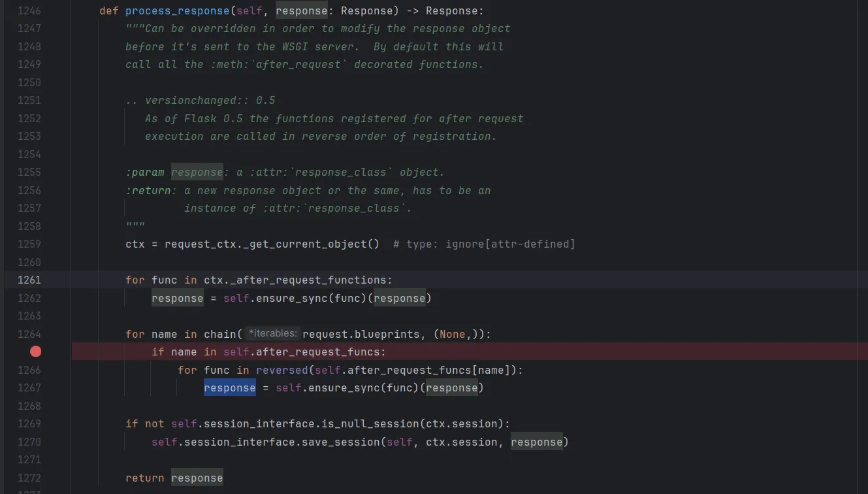Click the highlighted response on line 1267
This screenshot has height=494, width=868.
(x=230, y=388)
